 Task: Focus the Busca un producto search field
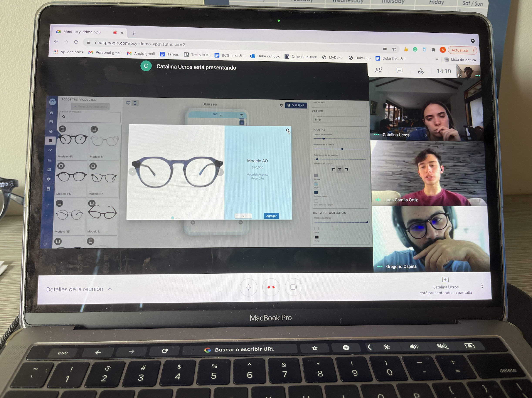coord(90,117)
